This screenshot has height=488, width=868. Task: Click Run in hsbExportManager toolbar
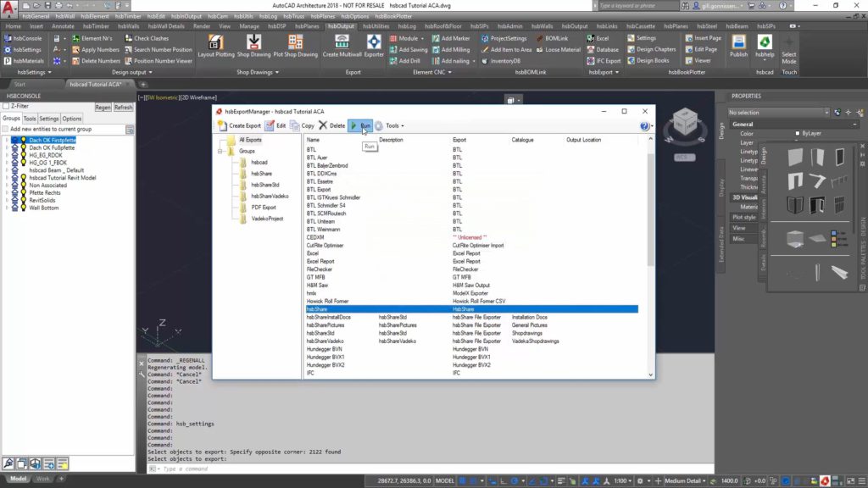click(x=360, y=125)
